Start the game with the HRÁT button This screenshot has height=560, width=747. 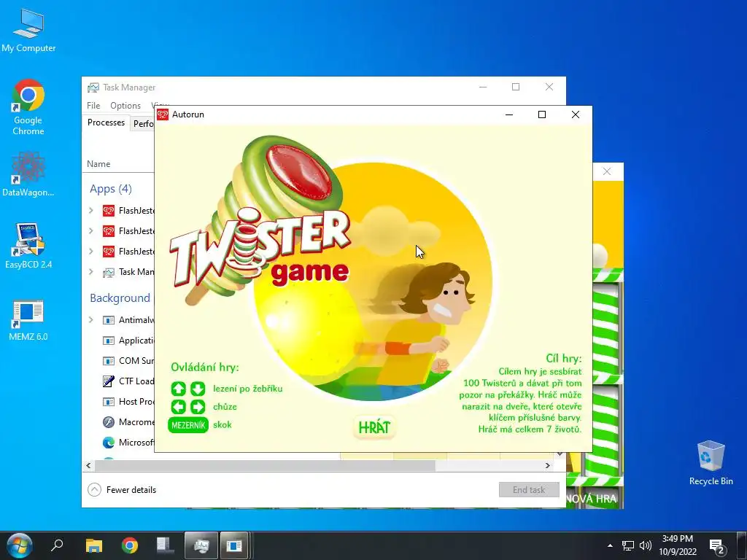click(374, 427)
